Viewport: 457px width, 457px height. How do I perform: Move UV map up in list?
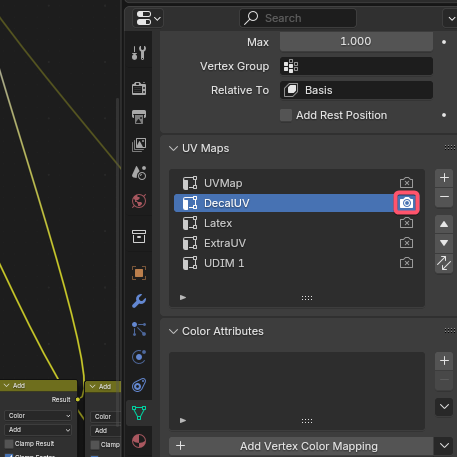[444, 224]
